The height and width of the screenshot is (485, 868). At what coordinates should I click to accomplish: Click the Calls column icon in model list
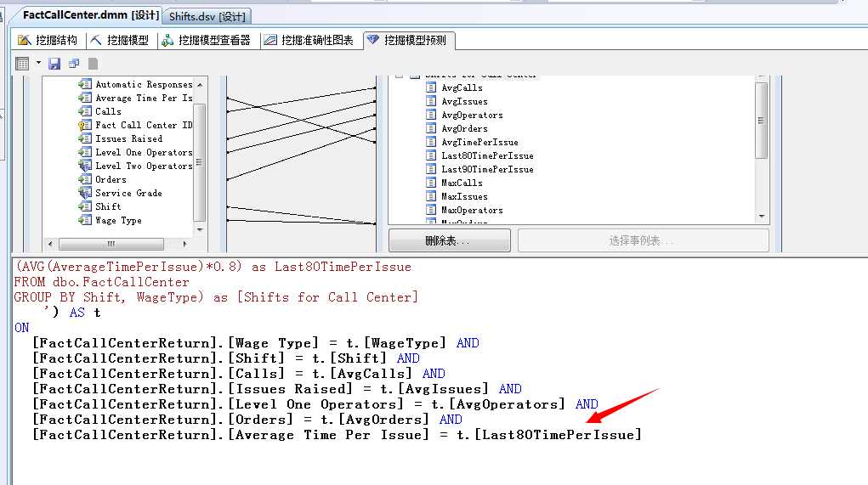point(85,111)
